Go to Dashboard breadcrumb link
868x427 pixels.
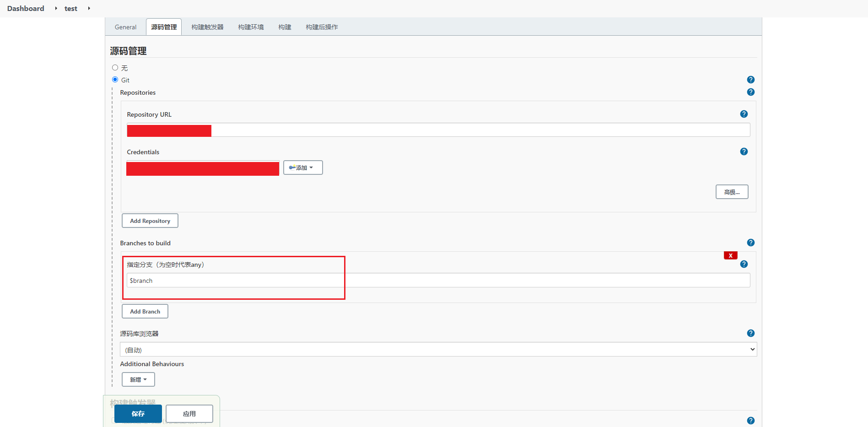(26, 8)
